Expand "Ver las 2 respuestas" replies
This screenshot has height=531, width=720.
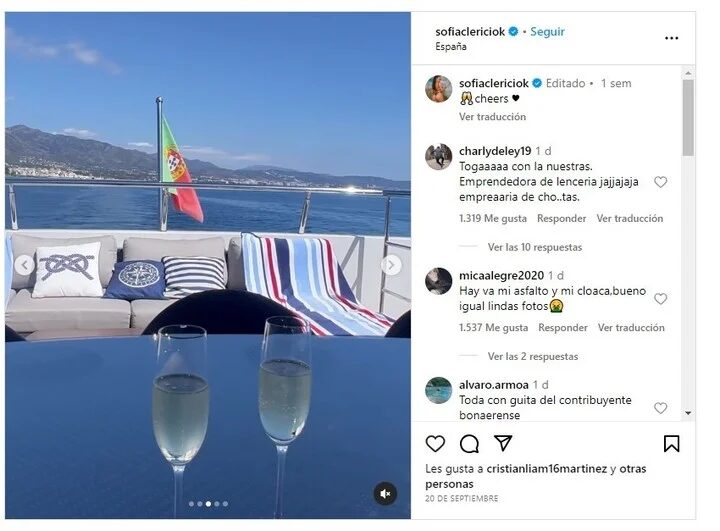tap(531, 356)
